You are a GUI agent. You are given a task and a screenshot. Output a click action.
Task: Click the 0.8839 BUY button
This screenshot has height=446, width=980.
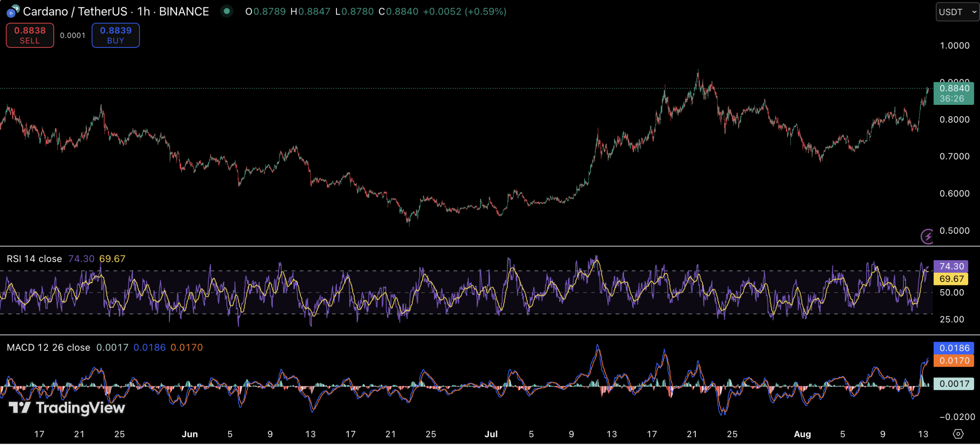[x=116, y=35]
